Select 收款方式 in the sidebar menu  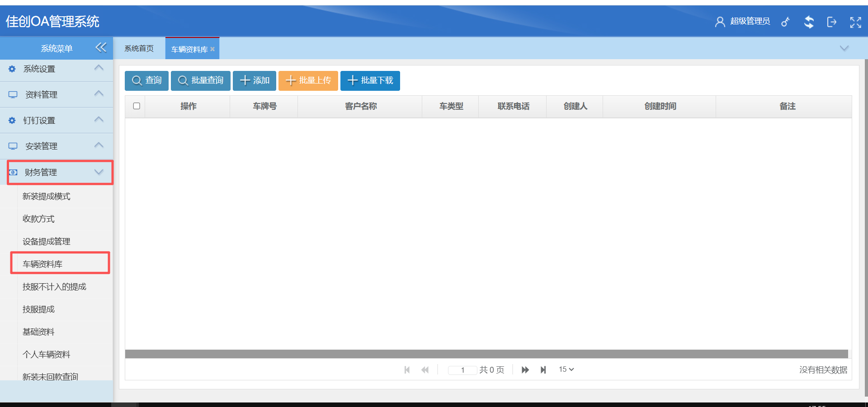coord(38,219)
